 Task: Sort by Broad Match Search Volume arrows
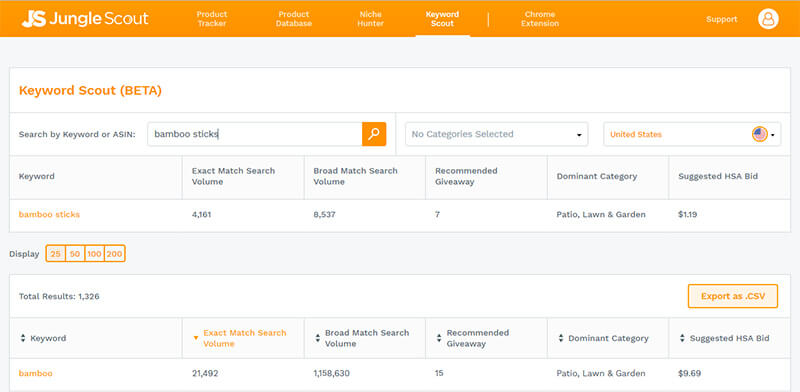tap(317, 338)
